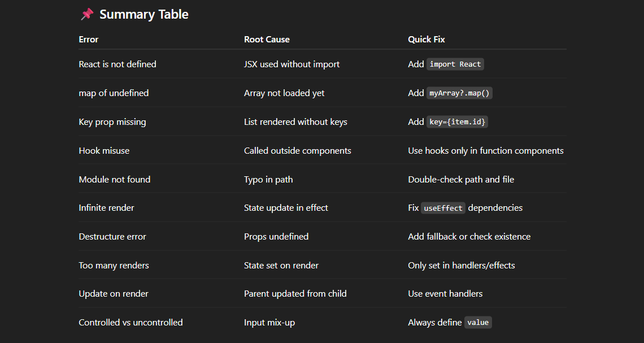
Task: Click the React is not defined cell
Action: coord(118,64)
